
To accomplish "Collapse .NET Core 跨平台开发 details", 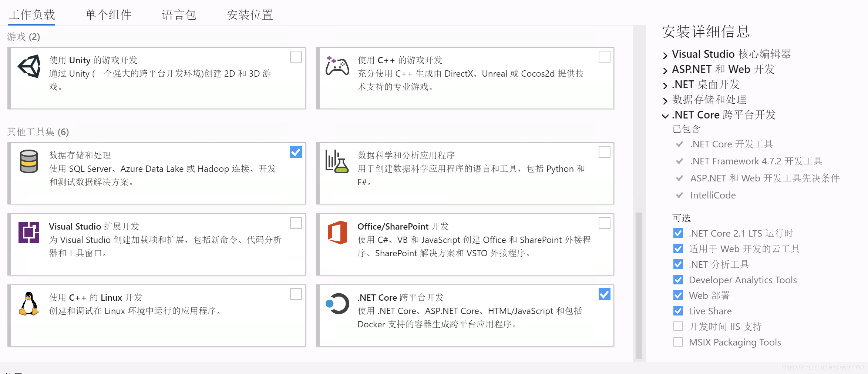I will pos(665,116).
